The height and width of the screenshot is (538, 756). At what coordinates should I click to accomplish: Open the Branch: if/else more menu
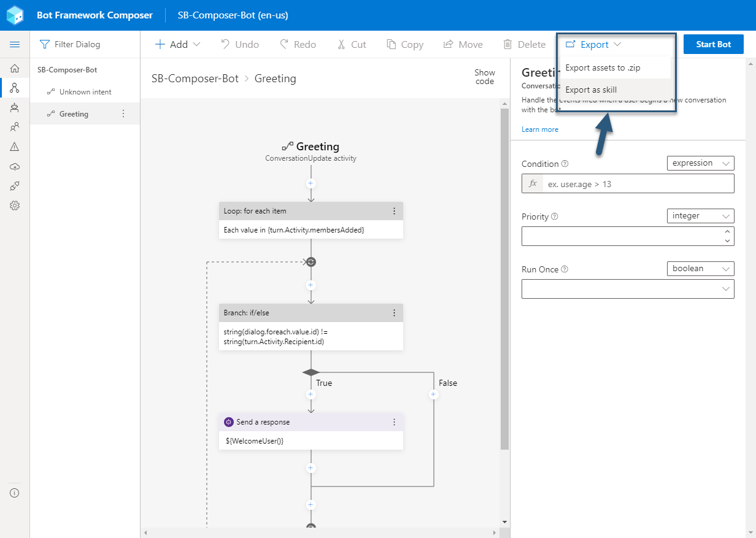point(394,313)
